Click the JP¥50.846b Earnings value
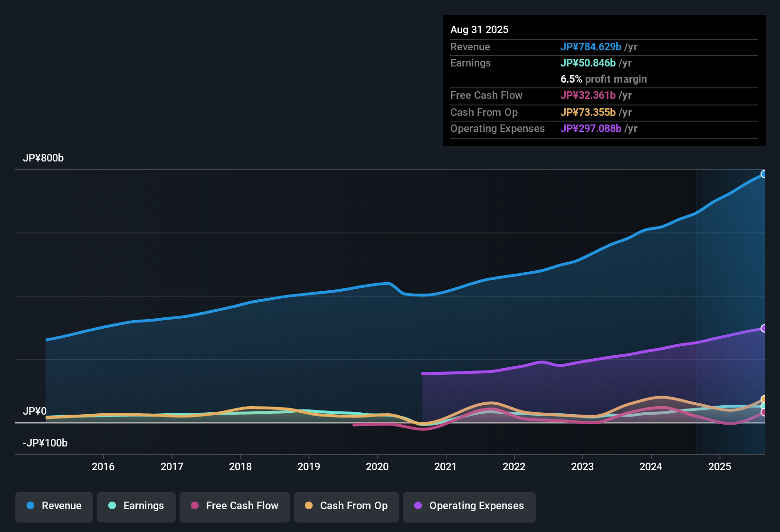Screen dimensions: 780x532 click(x=589, y=63)
